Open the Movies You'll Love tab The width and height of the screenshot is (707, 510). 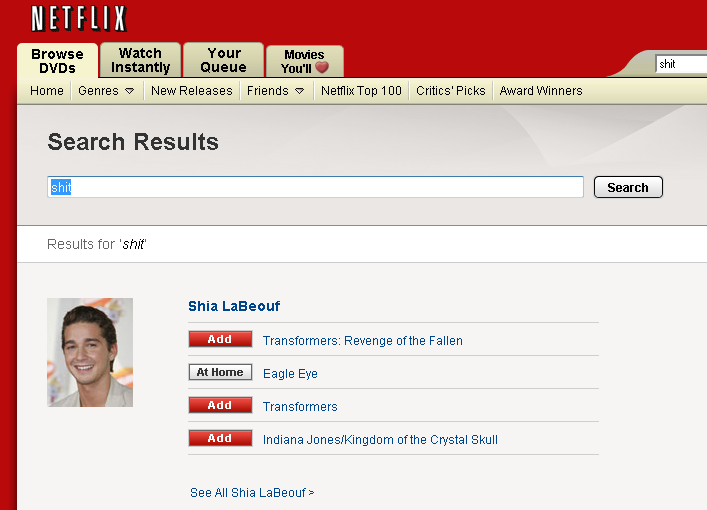pos(305,61)
